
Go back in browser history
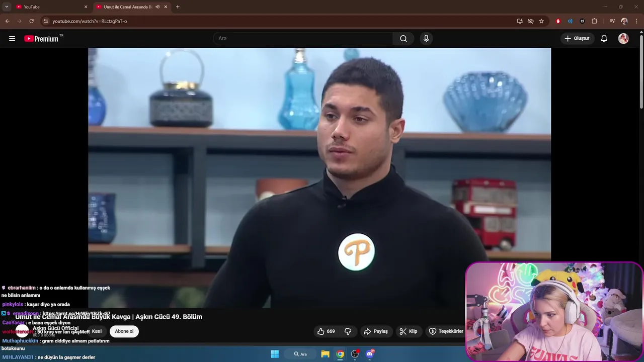click(x=7, y=21)
